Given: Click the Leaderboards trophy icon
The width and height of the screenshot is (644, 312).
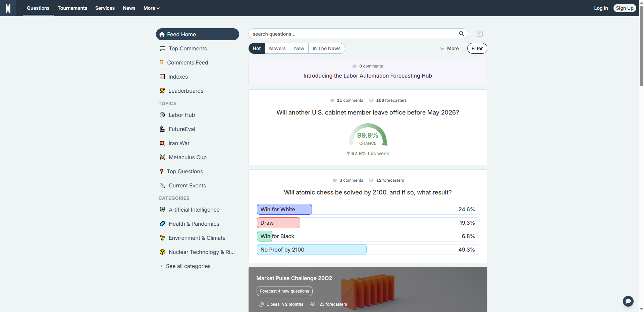Looking at the screenshot, I should coord(162,91).
